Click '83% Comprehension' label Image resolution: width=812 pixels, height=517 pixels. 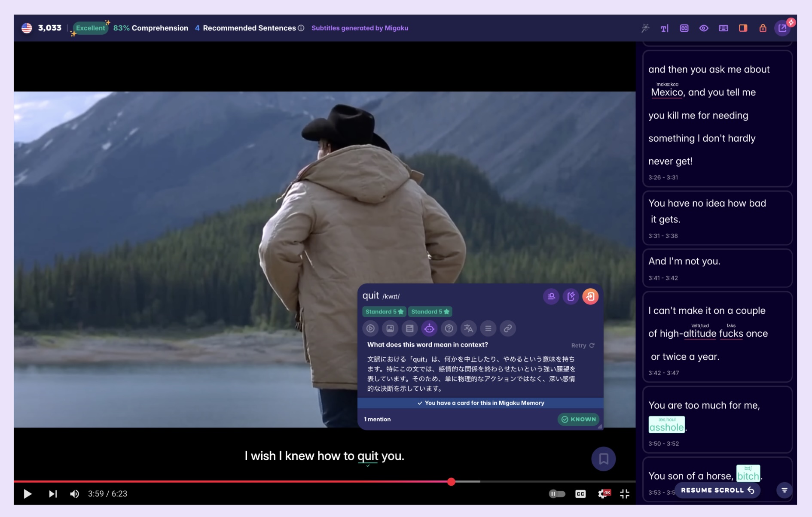click(150, 28)
